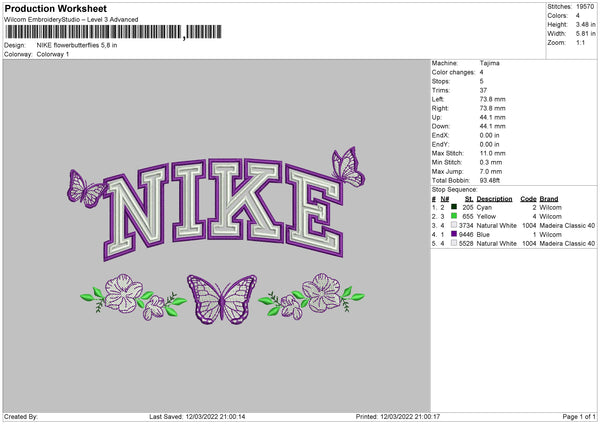Click the Max Jump value 7.0 mm
Screen dimensions: 600x424
click(491, 171)
